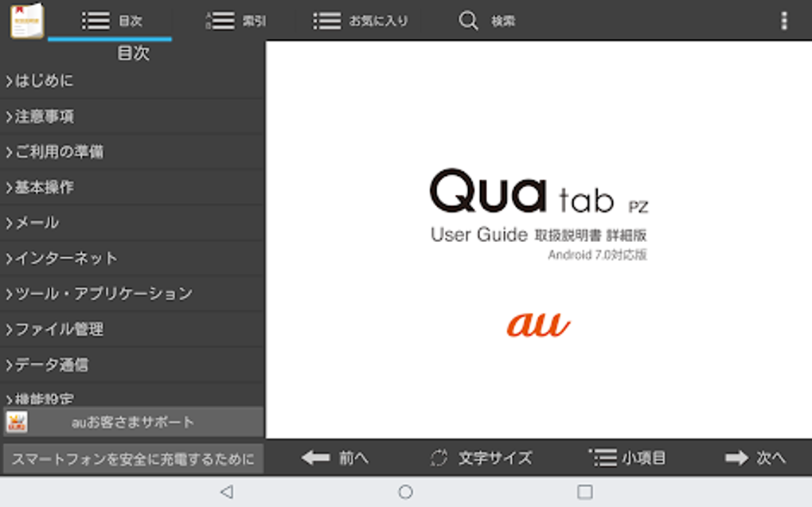Screen dimensions: 812x507
Task: Click the 索引 list icon
Action: [220, 21]
